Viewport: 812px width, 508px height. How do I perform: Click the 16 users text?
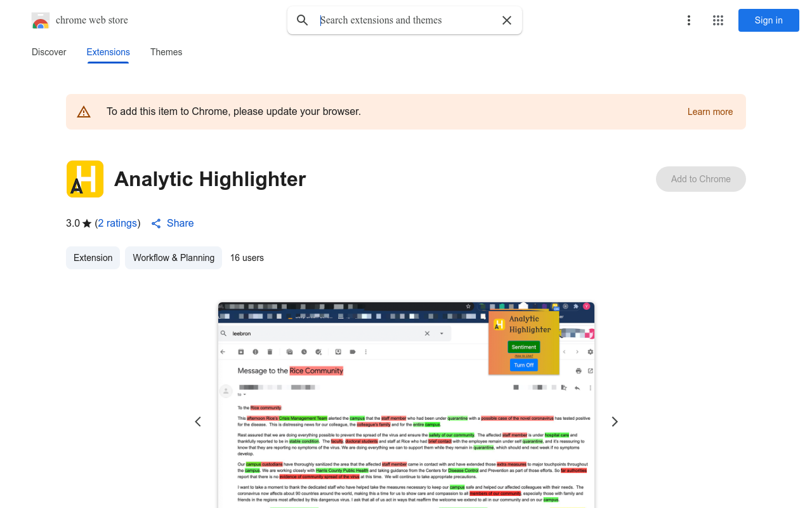(x=247, y=258)
